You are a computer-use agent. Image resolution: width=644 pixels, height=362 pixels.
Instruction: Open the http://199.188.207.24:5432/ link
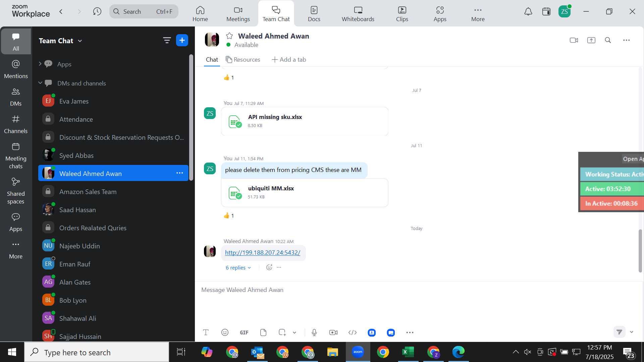click(x=263, y=253)
